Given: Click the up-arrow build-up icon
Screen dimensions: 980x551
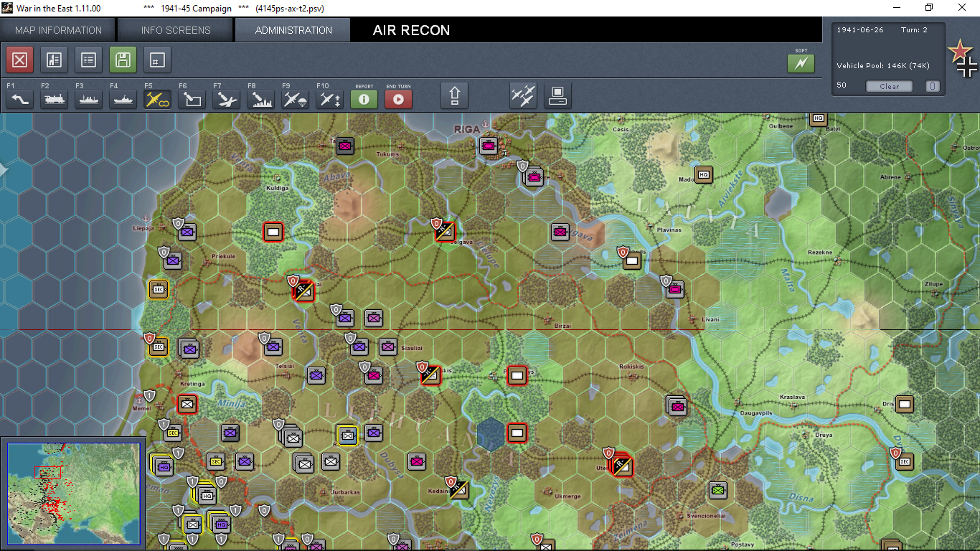Looking at the screenshot, I should pos(454,95).
